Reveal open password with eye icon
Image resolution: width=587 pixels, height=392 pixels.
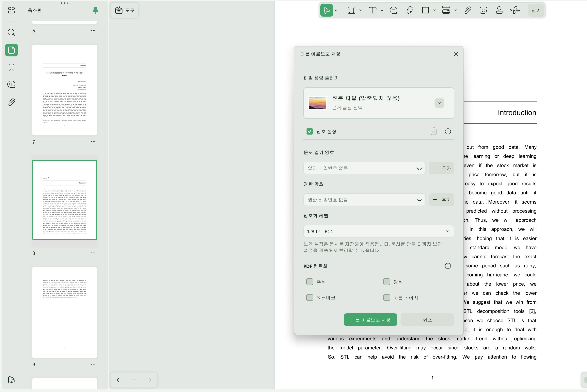point(419,168)
